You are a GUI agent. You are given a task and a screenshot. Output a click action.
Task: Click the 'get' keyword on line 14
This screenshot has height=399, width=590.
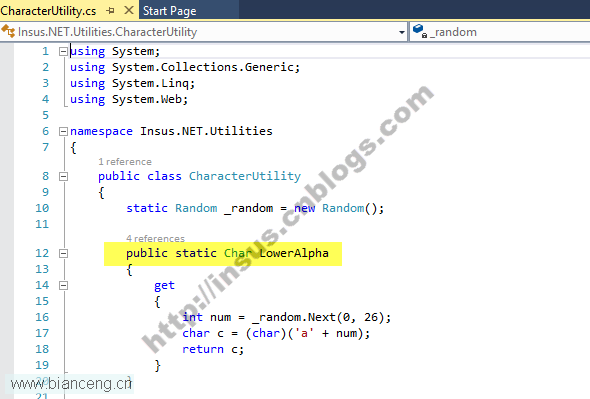tap(164, 286)
